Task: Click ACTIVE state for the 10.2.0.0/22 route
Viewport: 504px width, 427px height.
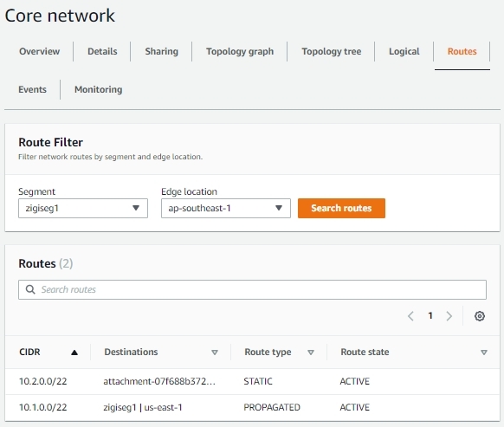Action: pyautogui.click(x=354, y=381)
